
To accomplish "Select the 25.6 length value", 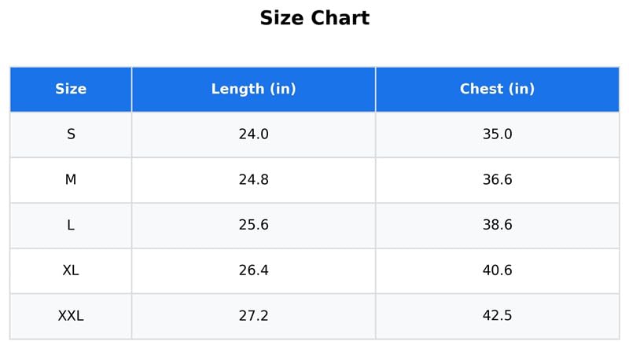I will pos(253,225).
